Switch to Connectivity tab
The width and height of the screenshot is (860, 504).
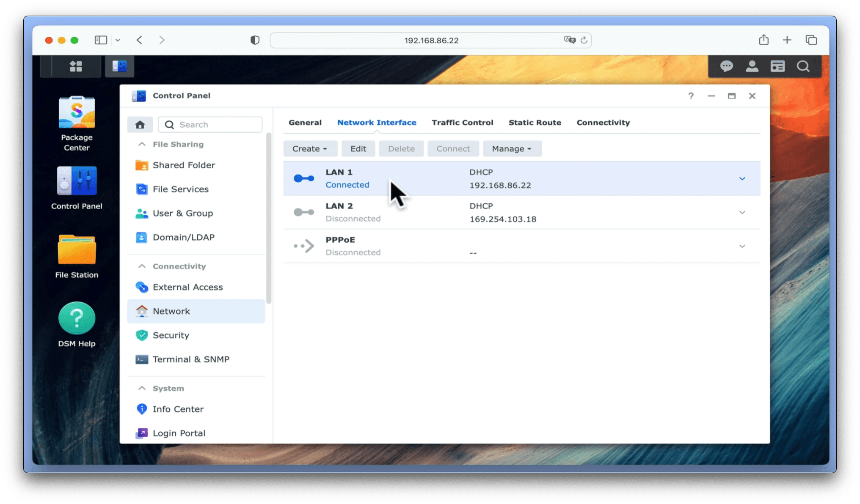(603, 123)
